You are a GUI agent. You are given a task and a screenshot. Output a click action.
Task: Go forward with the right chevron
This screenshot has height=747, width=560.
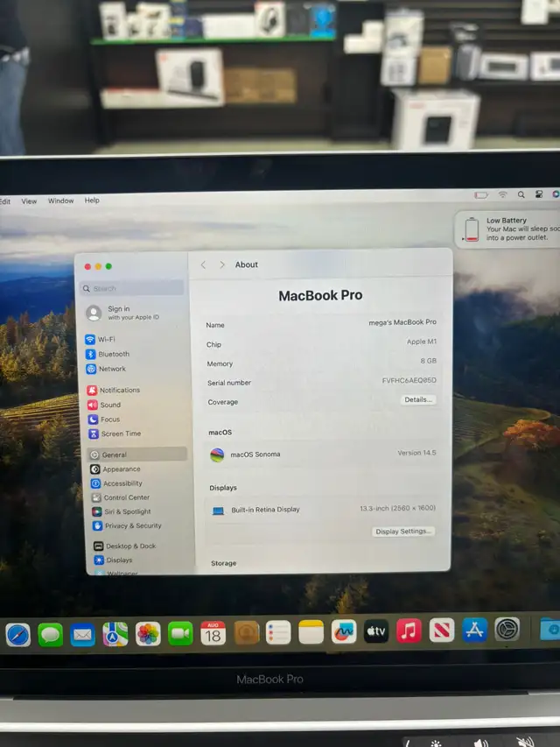point(222,264)
